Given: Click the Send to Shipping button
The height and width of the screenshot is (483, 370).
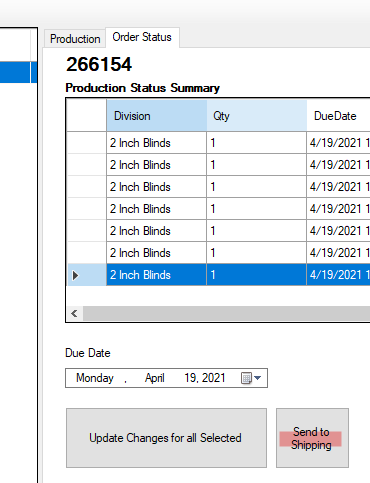Looking at the screenshot, I should 312,438.
